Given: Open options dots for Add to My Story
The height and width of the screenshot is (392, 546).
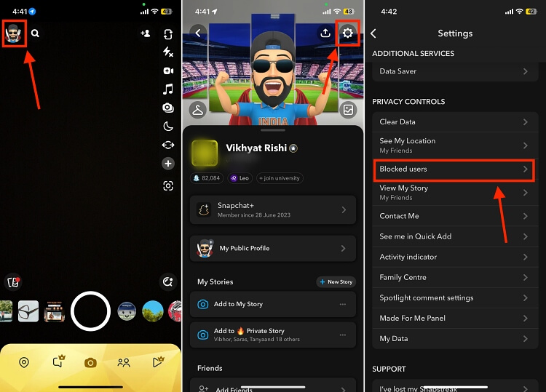Looking at the screenshot, I should point(343,304).
